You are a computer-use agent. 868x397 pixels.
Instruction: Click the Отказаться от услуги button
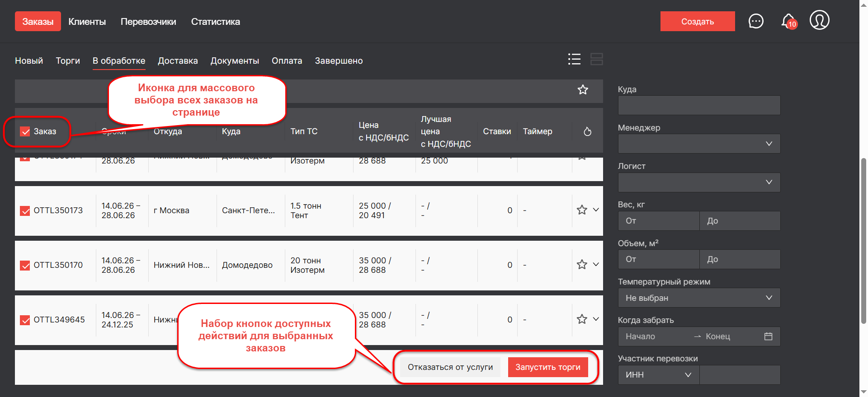coord(450,367)
